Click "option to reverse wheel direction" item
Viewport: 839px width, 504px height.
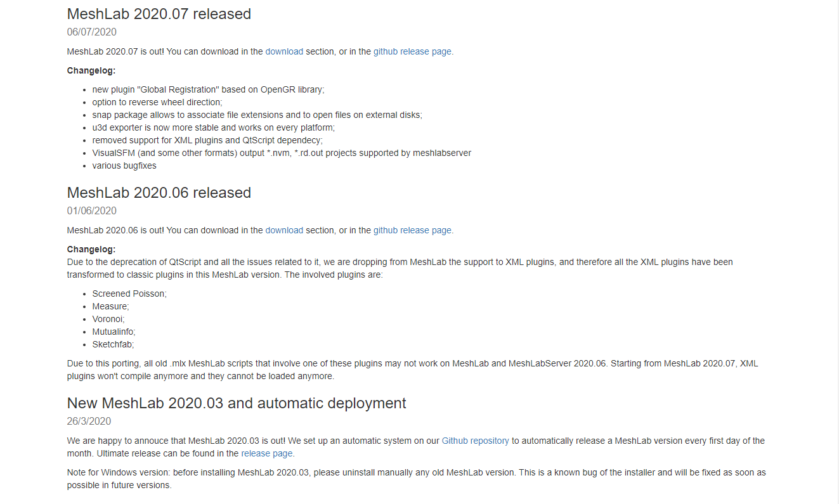(x=157, y=103)
